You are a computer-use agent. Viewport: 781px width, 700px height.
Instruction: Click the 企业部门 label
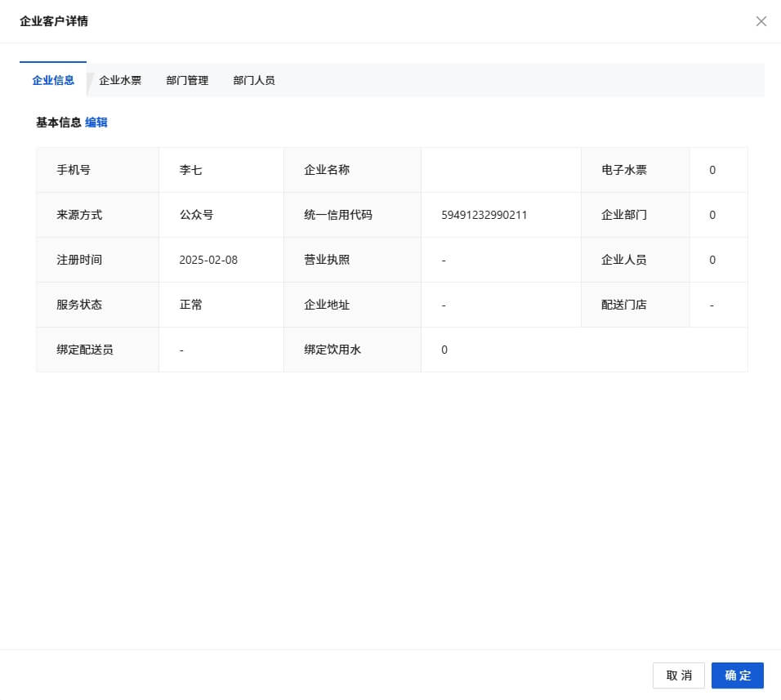click(x=624, y=215)
